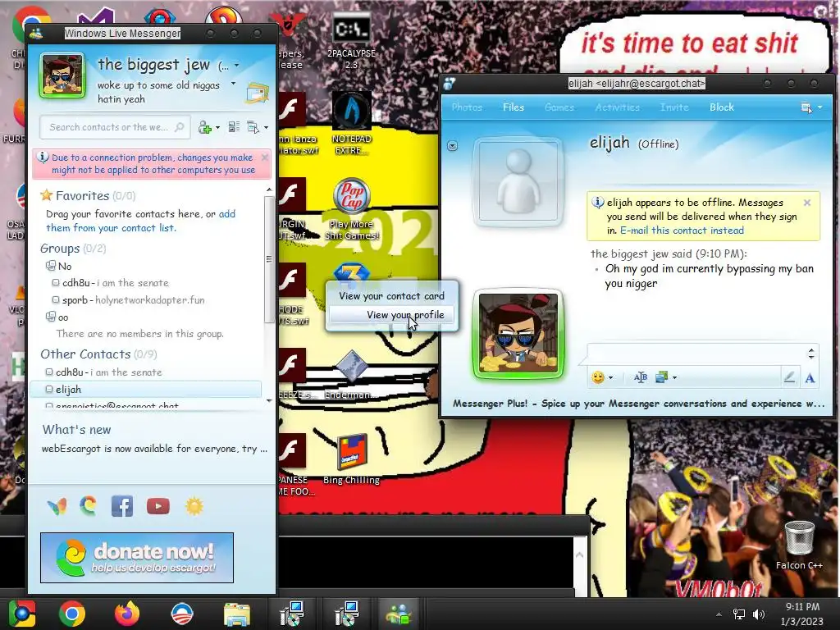840x630 pixels.
Task: Open the personal message dropdown arrow
Action: [x=233, y=84]
